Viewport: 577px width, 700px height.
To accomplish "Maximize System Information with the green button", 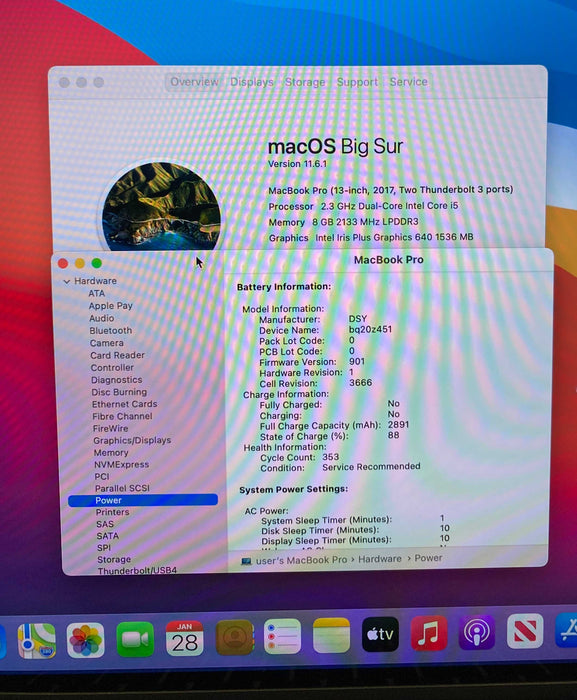I will [x=96, y=263].
